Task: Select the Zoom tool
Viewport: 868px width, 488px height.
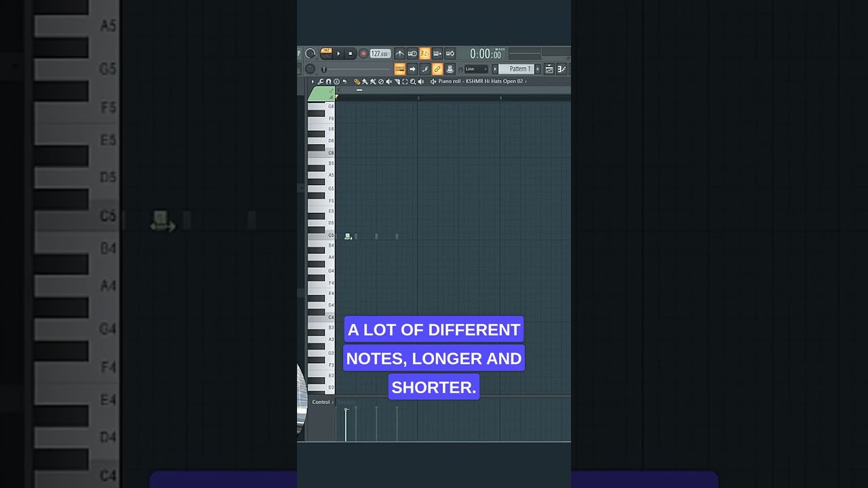Action: pos(413,81)
